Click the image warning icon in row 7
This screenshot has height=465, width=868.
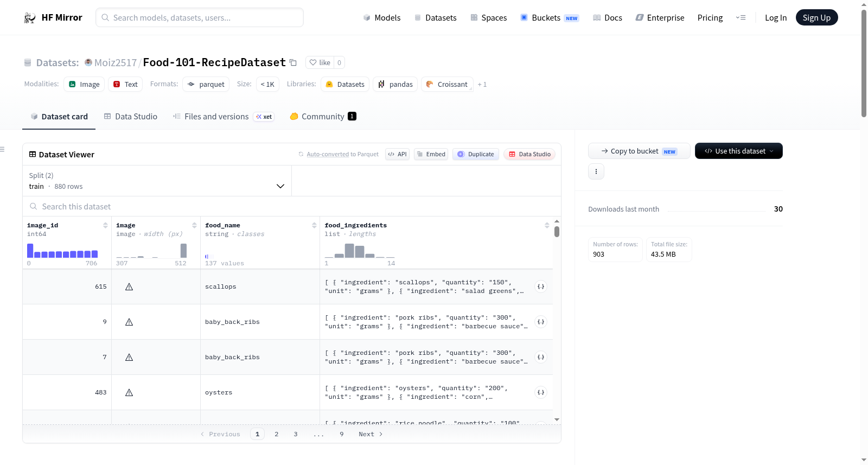pos(129,357)
